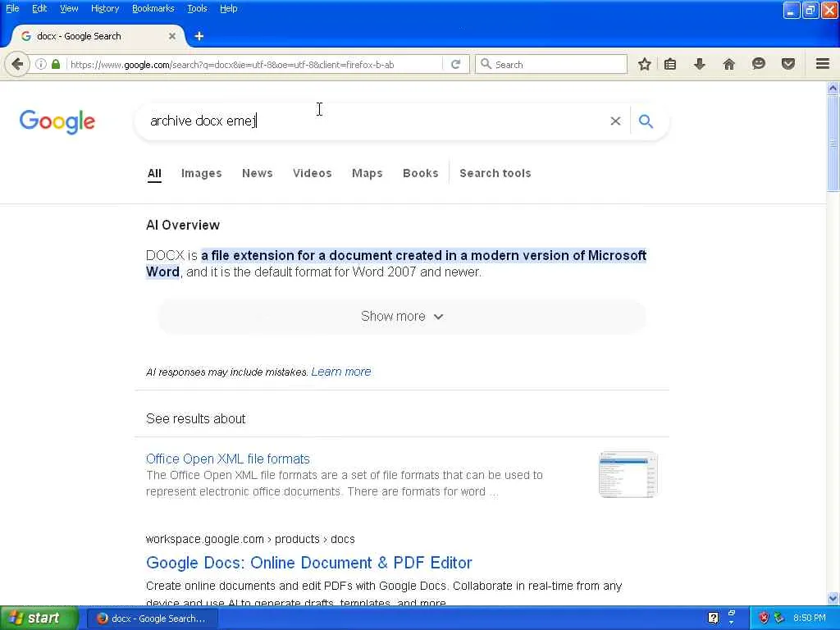Open a new tab with plus button
The height and width of the screenshot is (630, 840).
point(199,36)
